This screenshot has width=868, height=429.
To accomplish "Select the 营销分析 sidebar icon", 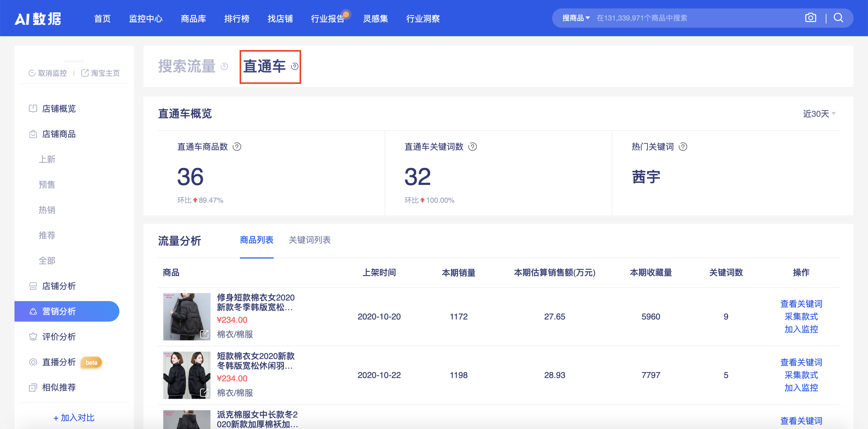I will point(33,311).
